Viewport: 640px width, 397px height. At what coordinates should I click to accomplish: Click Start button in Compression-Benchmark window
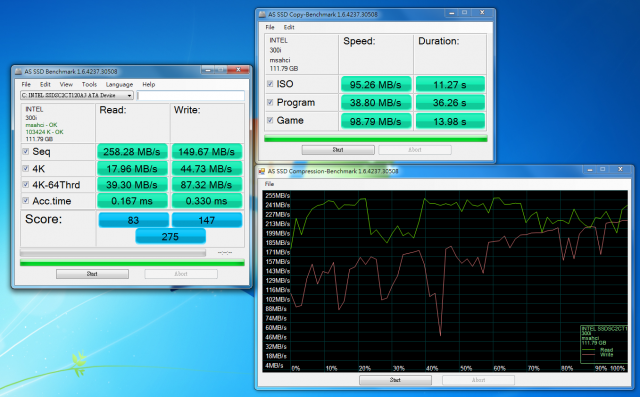point(395,380)
